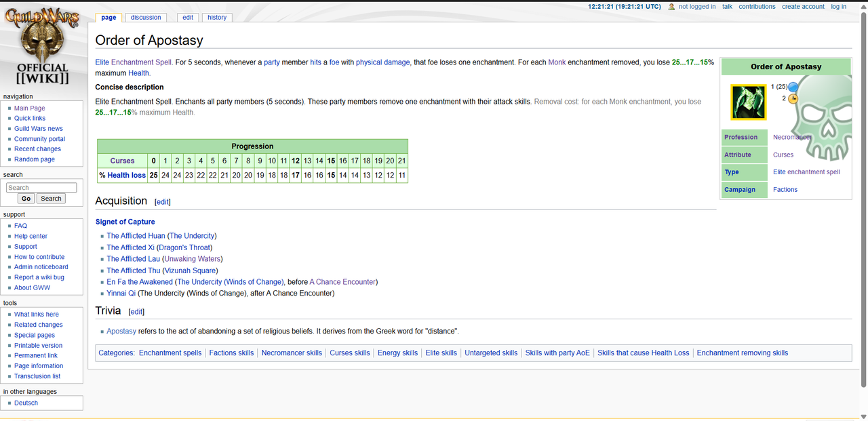Edit the Trivia section

click(136, 312)
